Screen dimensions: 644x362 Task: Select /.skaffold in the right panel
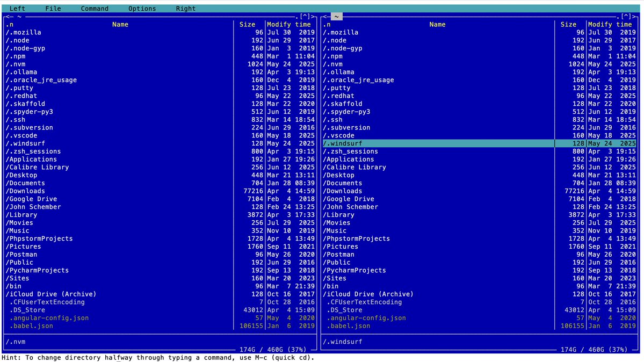click(479, 104)
